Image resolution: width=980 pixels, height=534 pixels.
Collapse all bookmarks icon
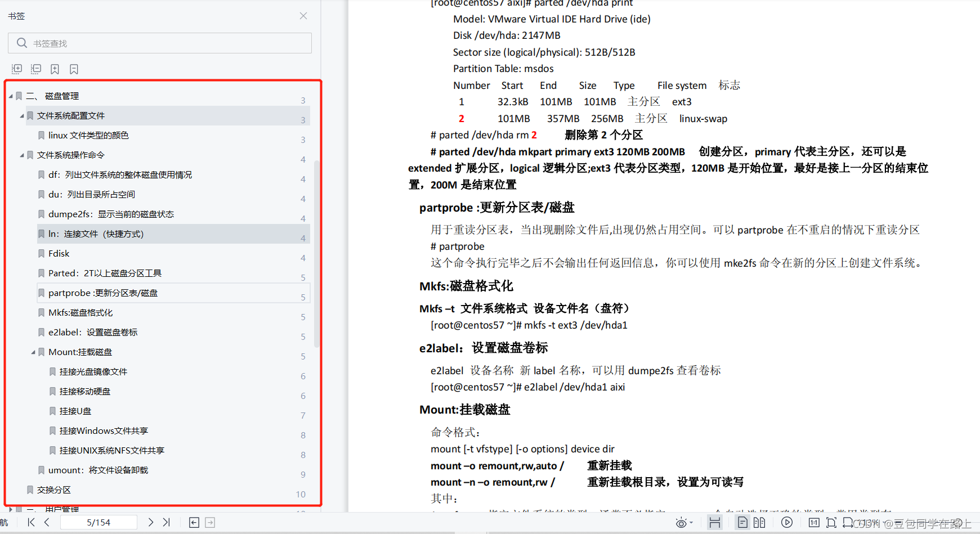click(36, 69)
